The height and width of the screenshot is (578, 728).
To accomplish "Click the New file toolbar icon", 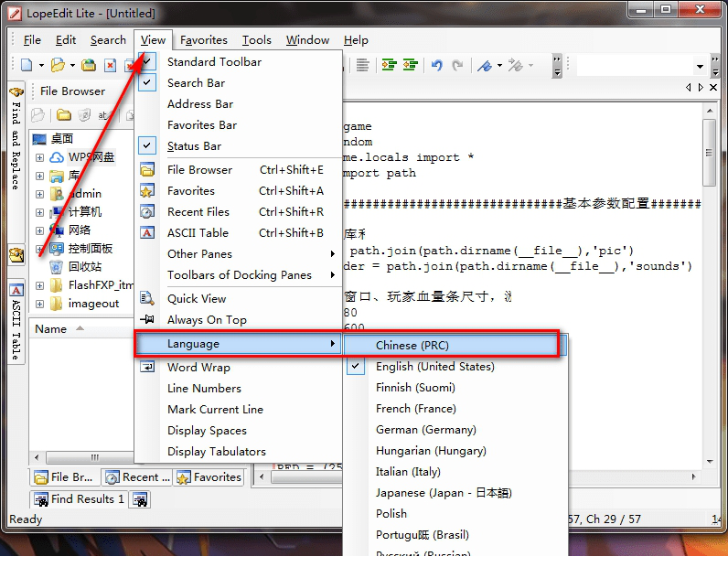I will coord(27,65).
